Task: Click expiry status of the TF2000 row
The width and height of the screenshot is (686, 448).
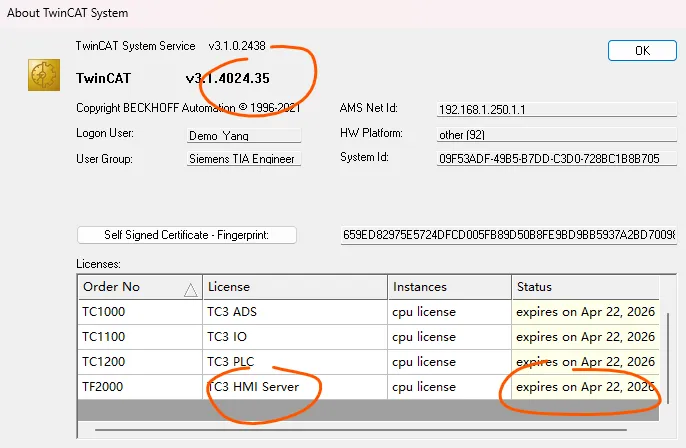Action: click(585, 387)
